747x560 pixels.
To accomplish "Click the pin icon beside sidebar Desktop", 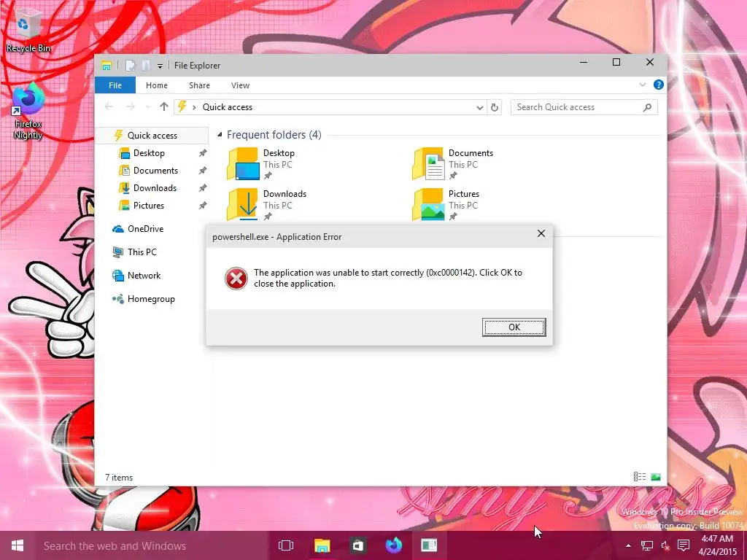I will coord(203,153).
